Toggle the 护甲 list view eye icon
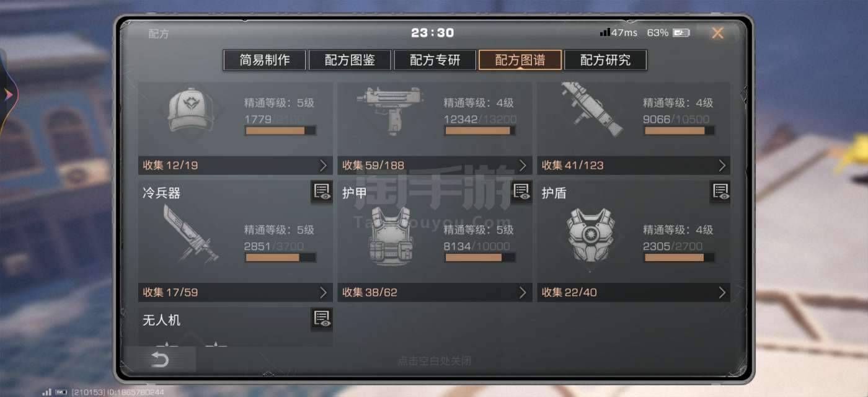The image size is (868, 397). [521, 192]
